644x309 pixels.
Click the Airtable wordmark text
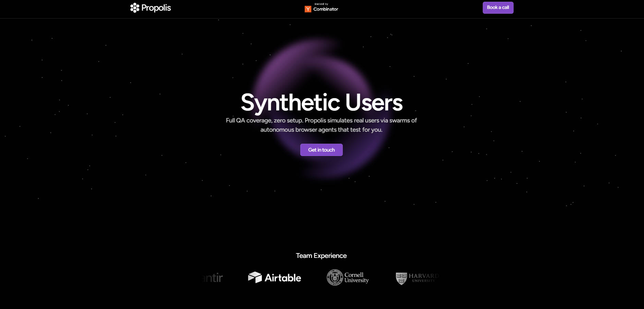click(283, 278)
